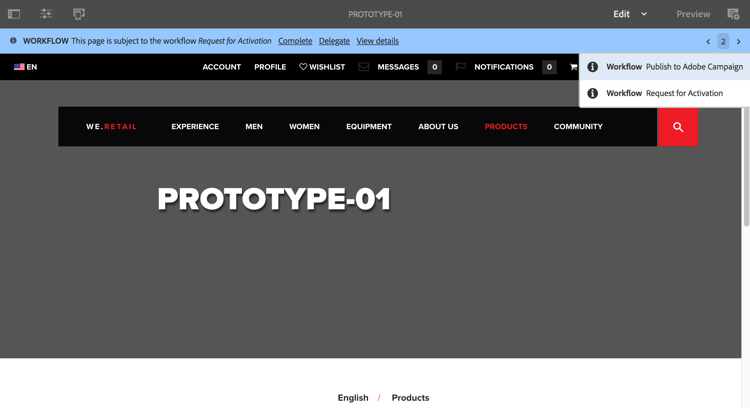Click the US flag language icon

(x=19, y=67)
